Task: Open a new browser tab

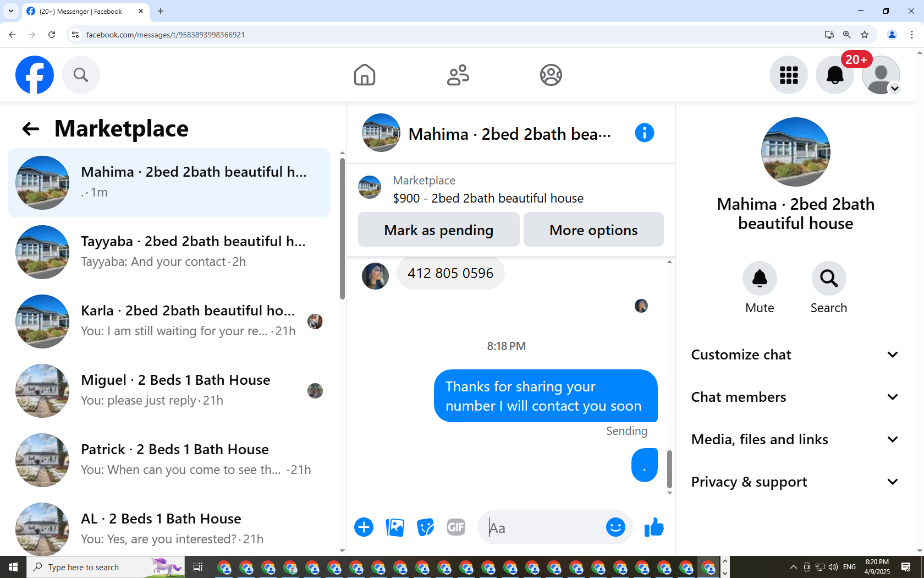Action: (x=161, y=11)
